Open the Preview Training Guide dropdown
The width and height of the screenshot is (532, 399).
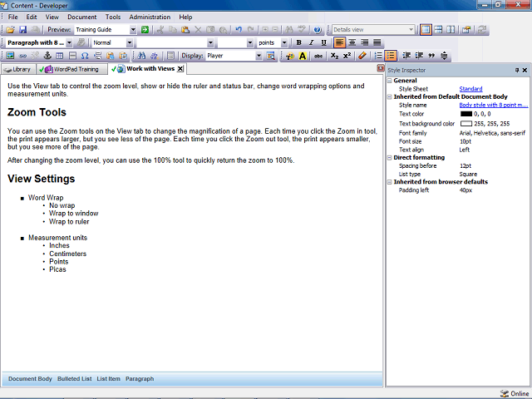click(133, 30)
